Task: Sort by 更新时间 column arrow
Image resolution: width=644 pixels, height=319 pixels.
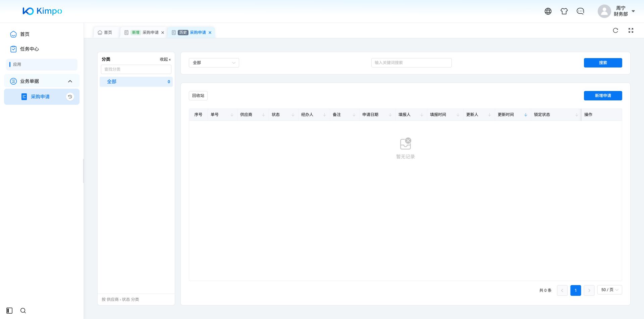Action: (526, 115)
